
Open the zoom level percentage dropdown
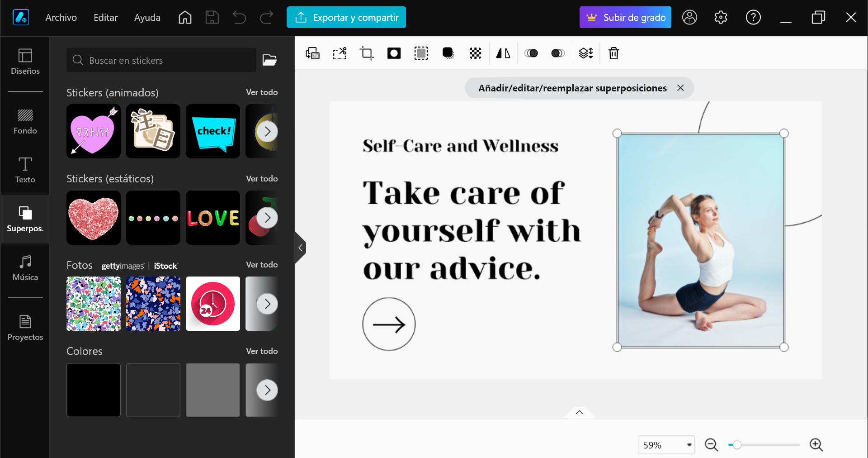[x=665, y=445]
